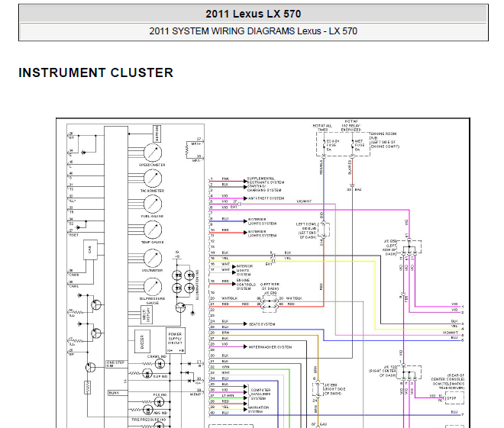
Task: Click the VIO/WHT wire label near top
Action: 304,201
